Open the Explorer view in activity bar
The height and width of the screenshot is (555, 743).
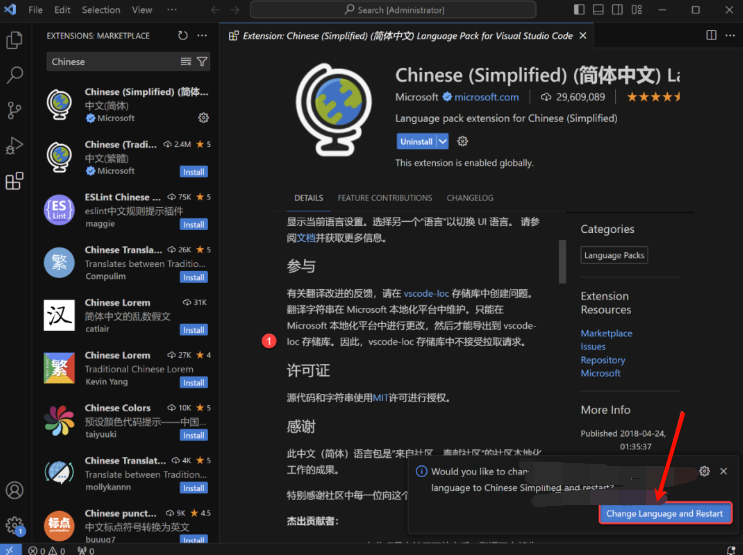[14, 40]
